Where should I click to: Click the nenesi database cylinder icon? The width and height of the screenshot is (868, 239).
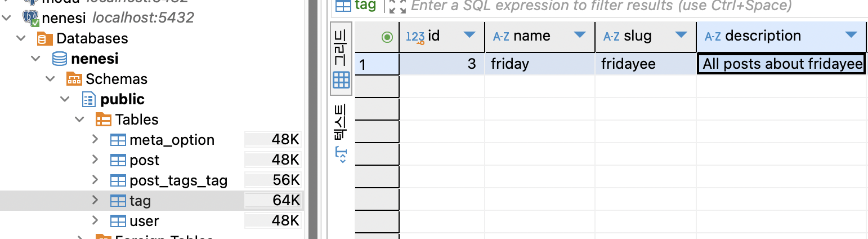coord(59,59)
